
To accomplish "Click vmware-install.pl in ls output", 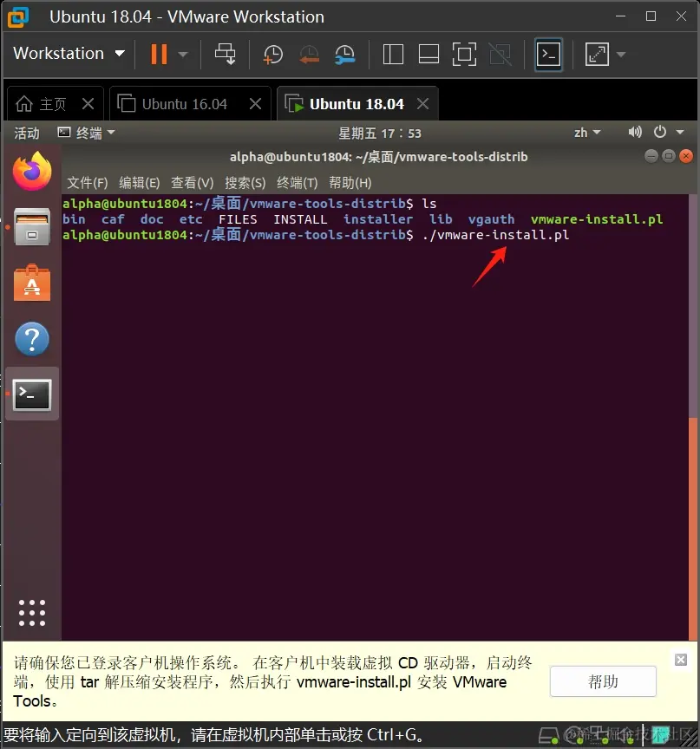I will point(597,219).
